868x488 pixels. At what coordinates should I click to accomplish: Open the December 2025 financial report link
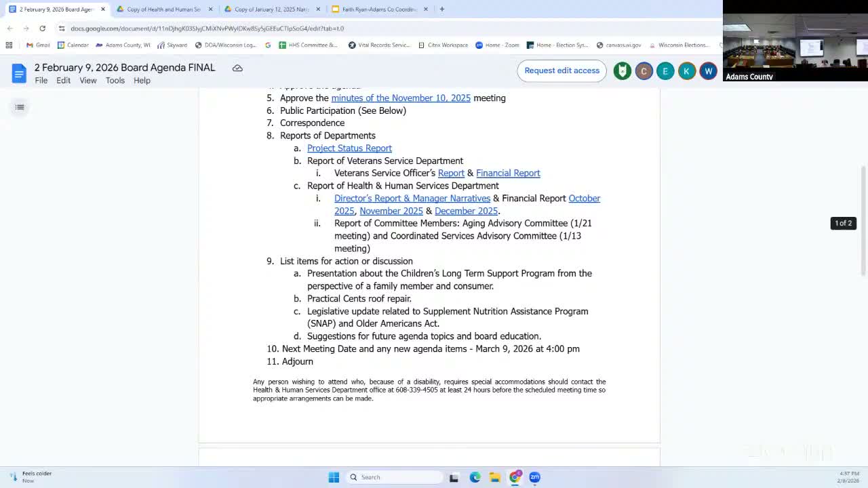467,211
